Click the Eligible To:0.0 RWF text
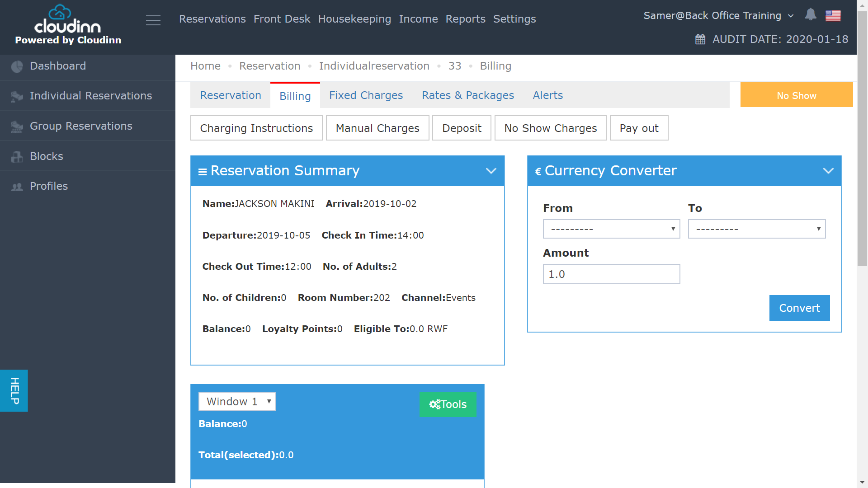 point(401,329)
